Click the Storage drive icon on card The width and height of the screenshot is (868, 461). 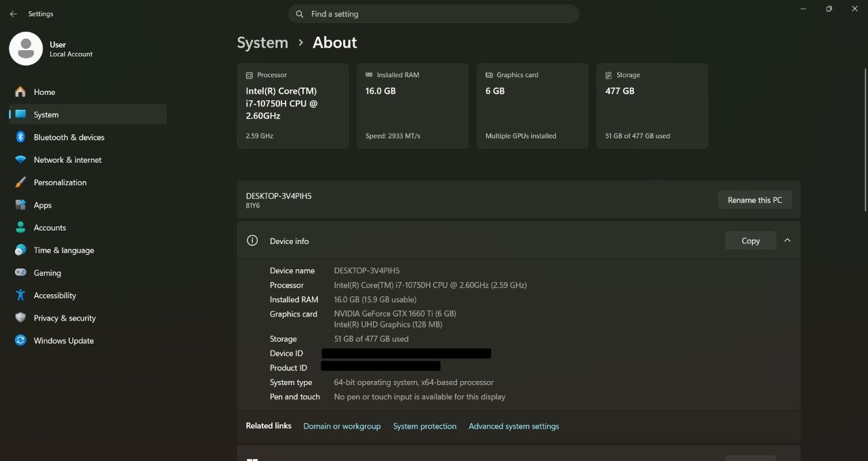(x=609, y=75)
